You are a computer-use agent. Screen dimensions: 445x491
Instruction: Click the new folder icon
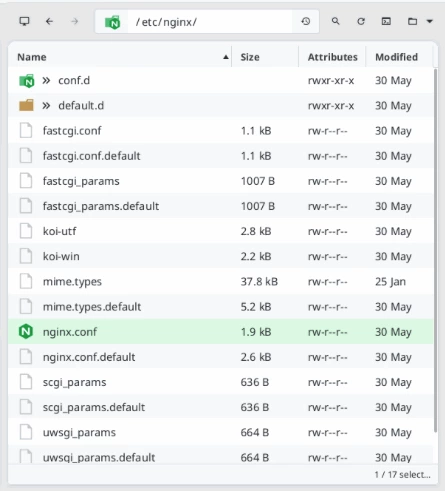(x=412, y=22)
